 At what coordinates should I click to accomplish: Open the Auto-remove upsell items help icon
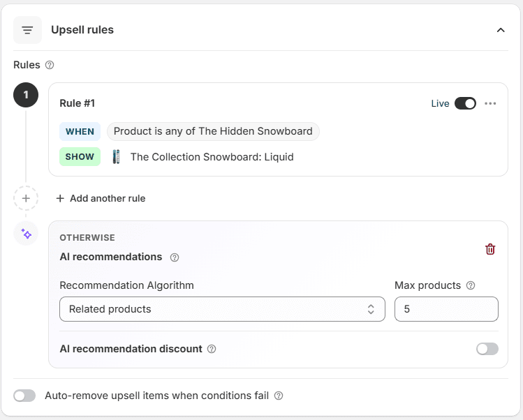click(x=279, y=396)
